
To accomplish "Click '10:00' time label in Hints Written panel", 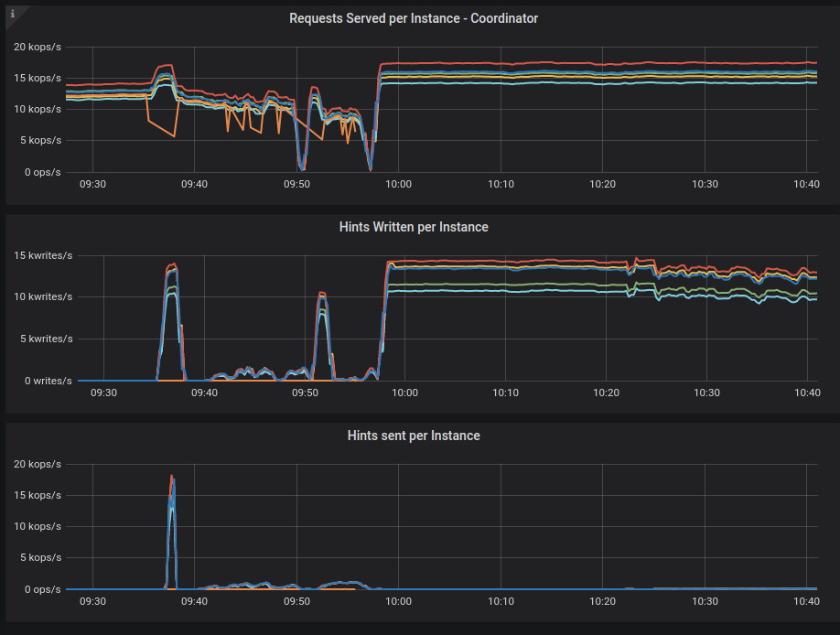I will point(404,393).
